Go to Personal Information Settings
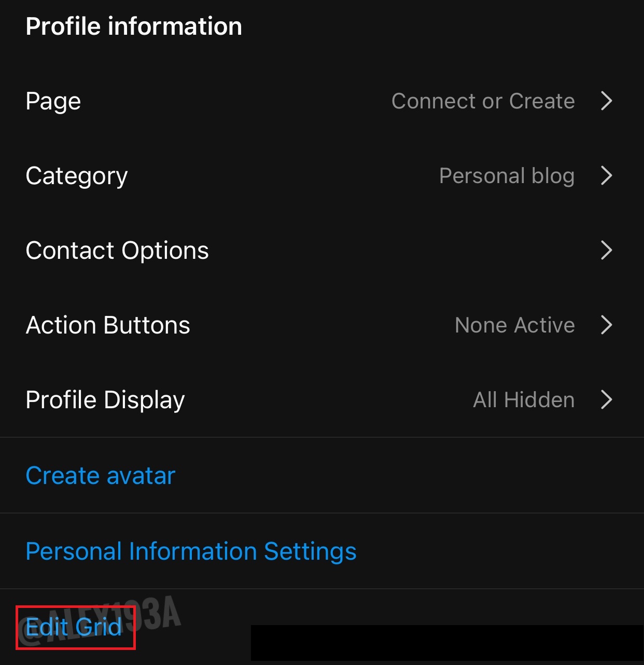Screen dimensions: 644x665 coord(191,551)
